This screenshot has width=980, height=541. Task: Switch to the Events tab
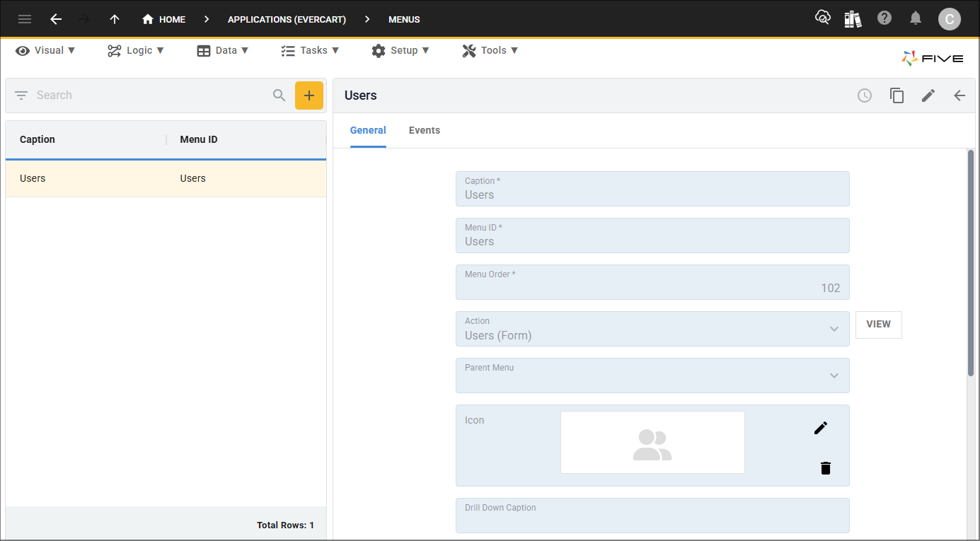(425, 130)
